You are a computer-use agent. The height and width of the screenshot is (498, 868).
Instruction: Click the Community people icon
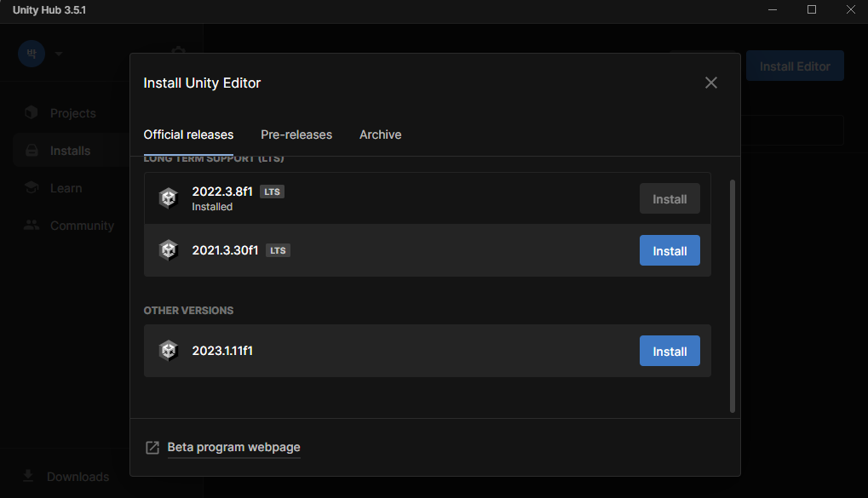click(x=32, y=225)
